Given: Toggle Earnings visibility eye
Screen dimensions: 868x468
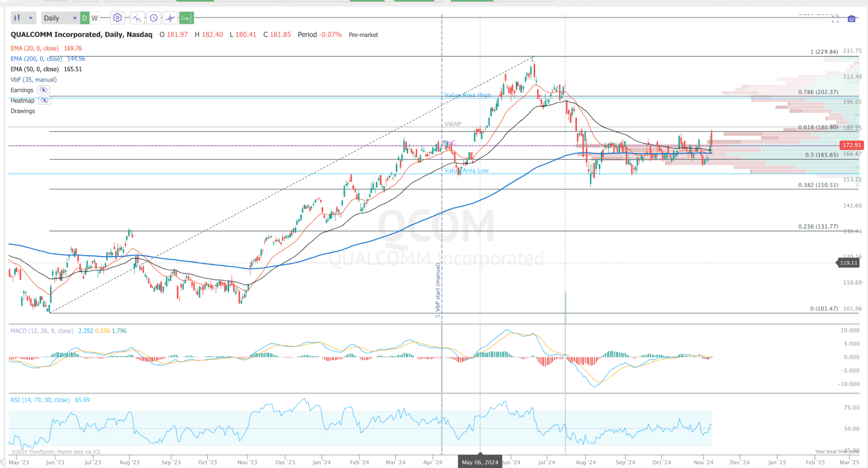Looking at the screenshot, I should (x=43, y=90).
